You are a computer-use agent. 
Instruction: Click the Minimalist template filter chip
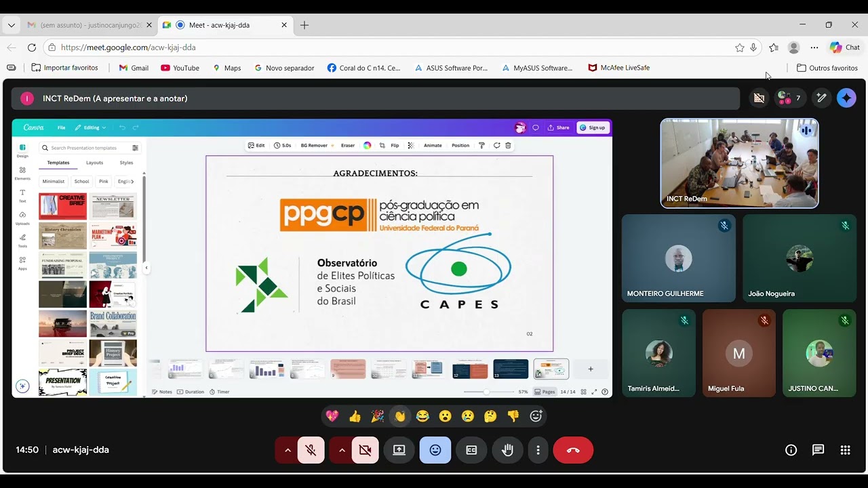click(x=54, y=182)
